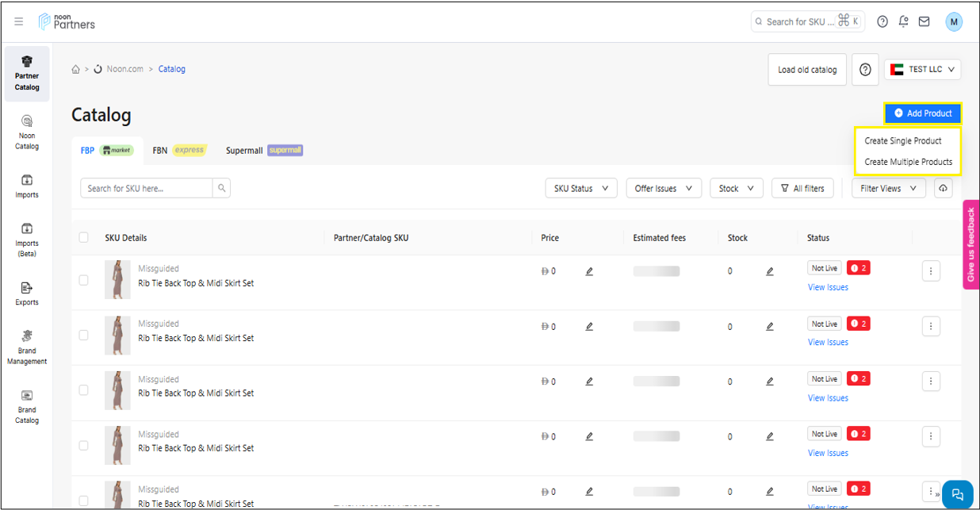Check the first product row checkbox
Screen dimensions: 980x510
pos(84,280)
